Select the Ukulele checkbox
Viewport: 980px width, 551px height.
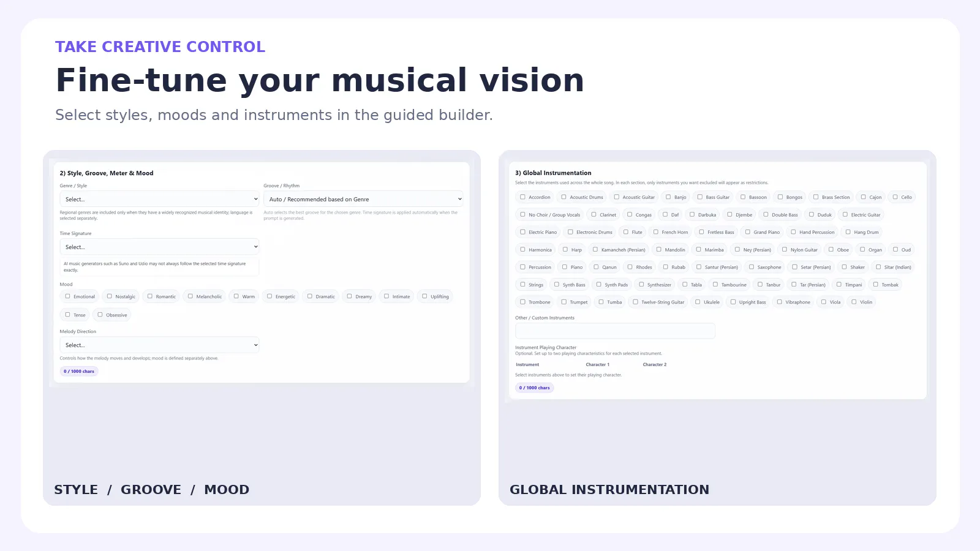(x=698, y=302)
